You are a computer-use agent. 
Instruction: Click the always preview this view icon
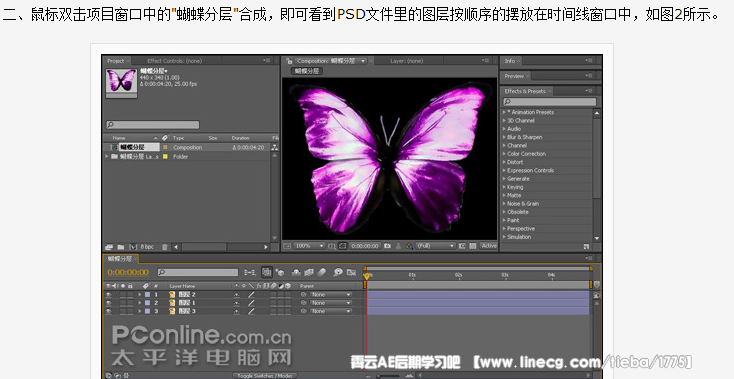(x=286, y=246)
